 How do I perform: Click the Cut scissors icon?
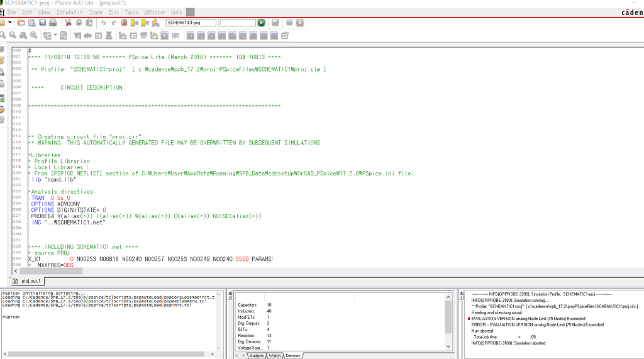click(x=69, y=23)
